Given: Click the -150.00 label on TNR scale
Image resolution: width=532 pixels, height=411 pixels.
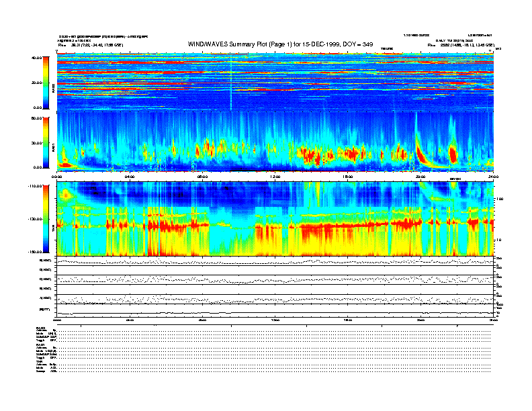Looking at the screenshot, I should (x=36, y=252).
